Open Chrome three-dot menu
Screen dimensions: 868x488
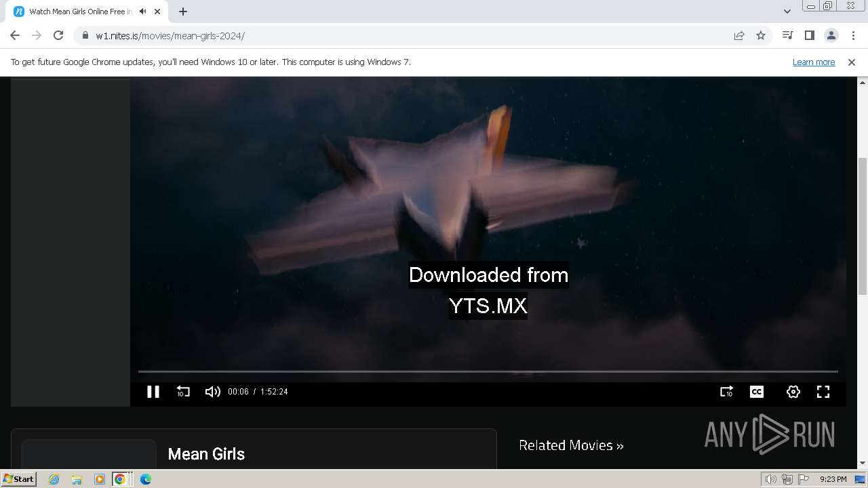click(x=853, y=35)
